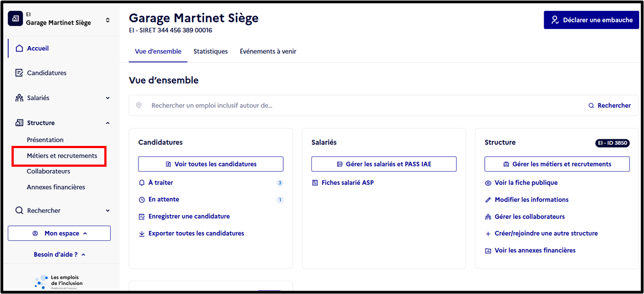The width and height of the screenshot is (644, 294).
Task: Click the Structure building icon in sidebar
Action: 19,123
